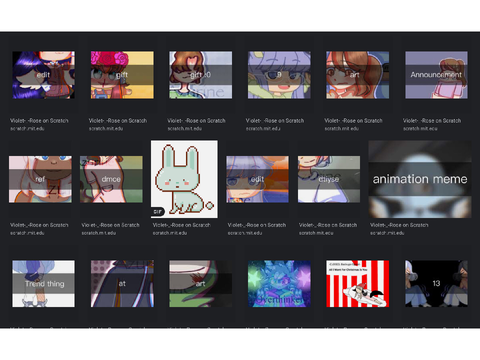
Task: Click the title link under the 'animation meme' thumbnail
Action: click(399, 225)
